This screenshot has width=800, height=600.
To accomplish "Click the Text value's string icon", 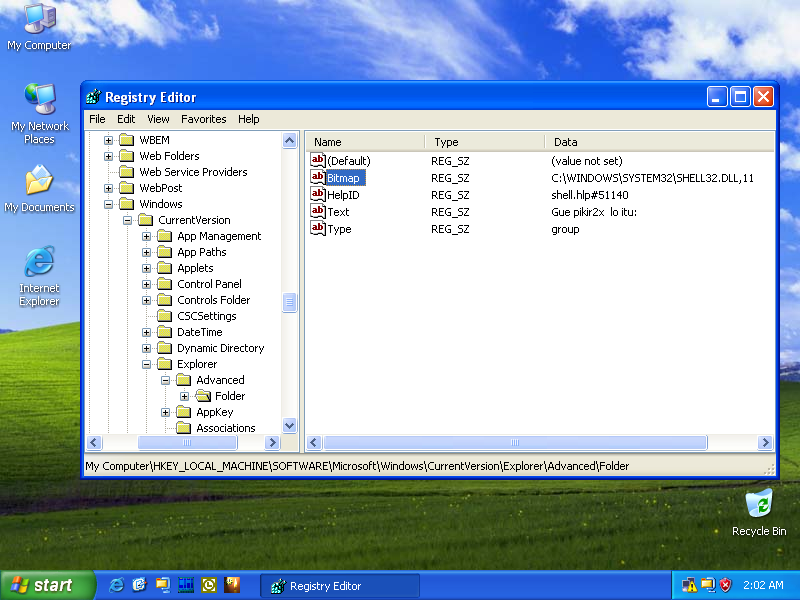I will point(317,211).
